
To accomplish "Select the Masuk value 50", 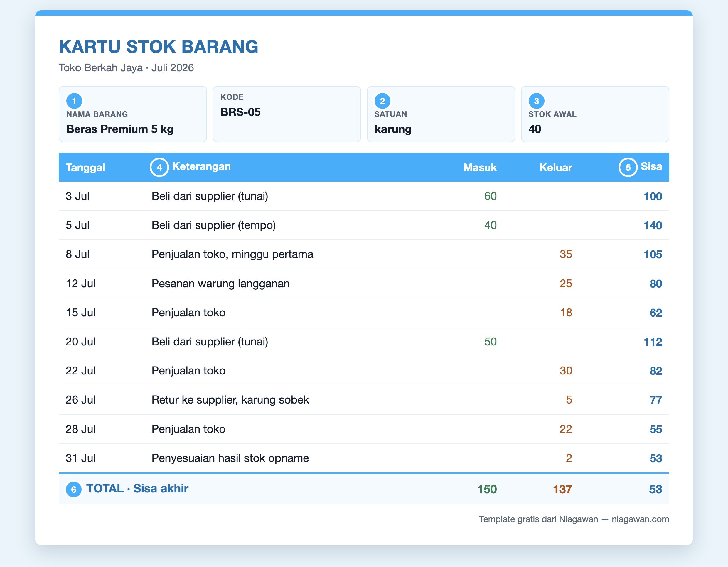I will (490, 341).
